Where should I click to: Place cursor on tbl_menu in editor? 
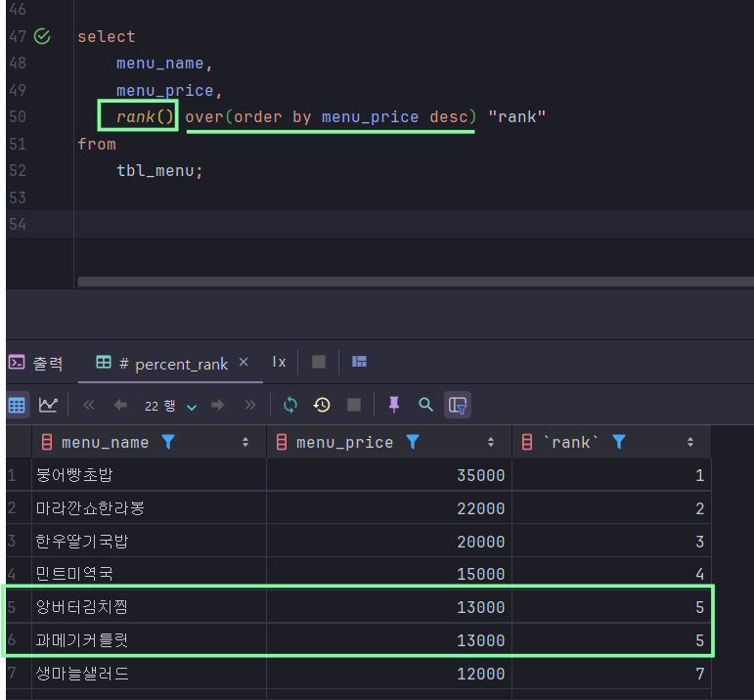(155, 171)
